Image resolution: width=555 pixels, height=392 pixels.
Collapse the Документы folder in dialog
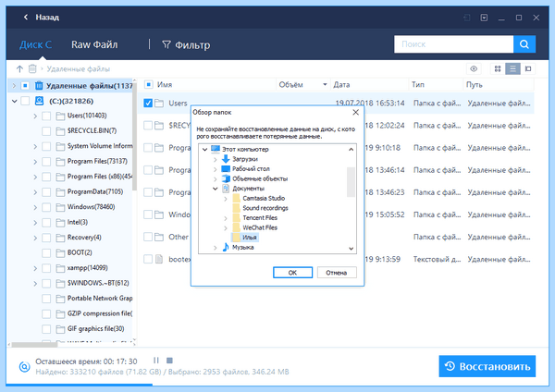pyautogui.click(x=215, y=189)
